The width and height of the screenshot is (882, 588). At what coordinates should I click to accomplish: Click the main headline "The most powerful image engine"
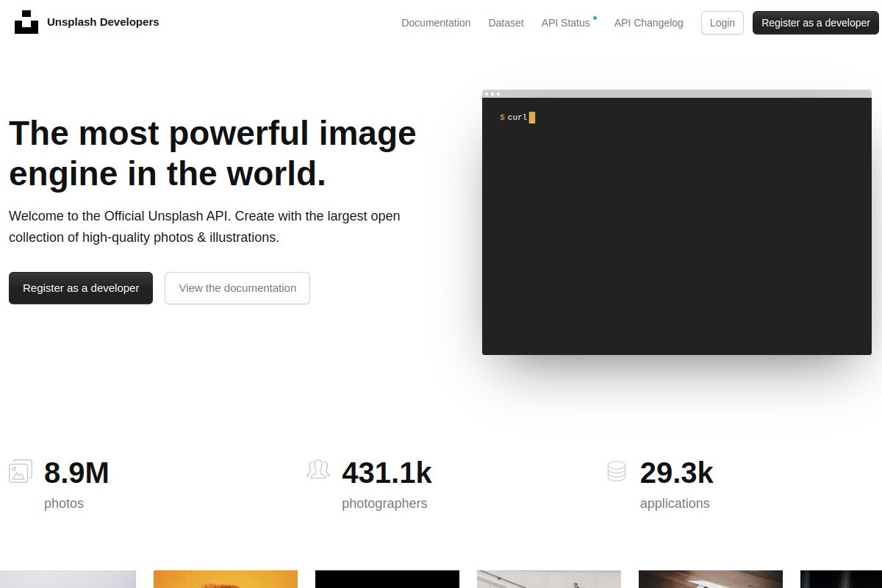[212, 153]
